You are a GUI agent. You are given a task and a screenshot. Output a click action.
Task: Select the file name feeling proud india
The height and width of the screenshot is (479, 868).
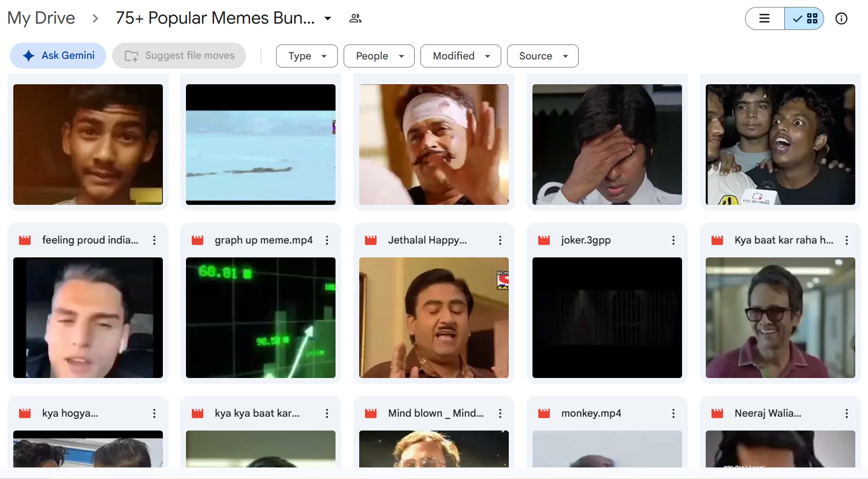click(x=90, y=240)
